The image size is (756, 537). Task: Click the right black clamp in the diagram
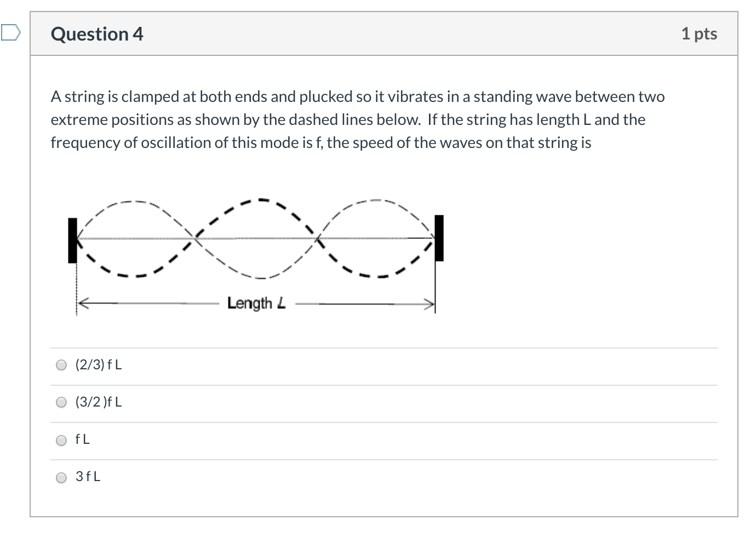coord(439,238)
